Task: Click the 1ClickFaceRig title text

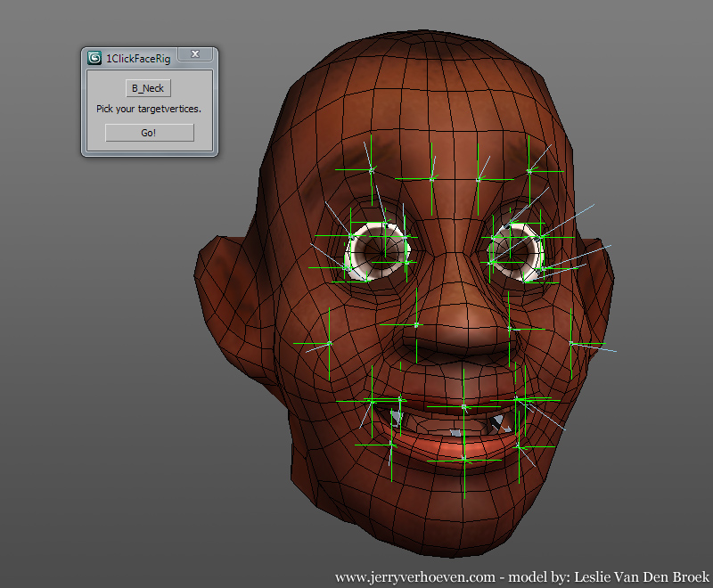Action: click(138, 59)
